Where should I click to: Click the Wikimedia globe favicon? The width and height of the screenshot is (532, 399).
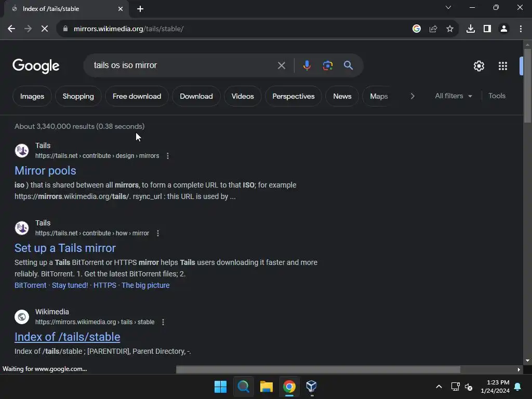click(22, 317)
